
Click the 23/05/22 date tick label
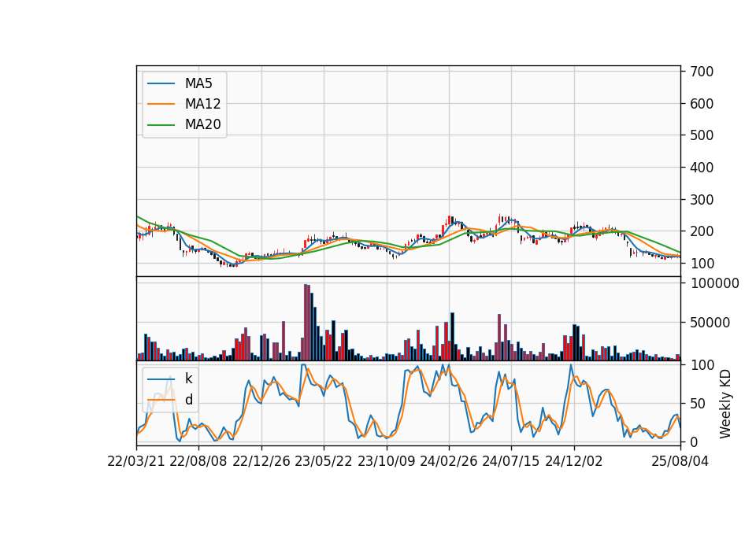tap(324, 461)
